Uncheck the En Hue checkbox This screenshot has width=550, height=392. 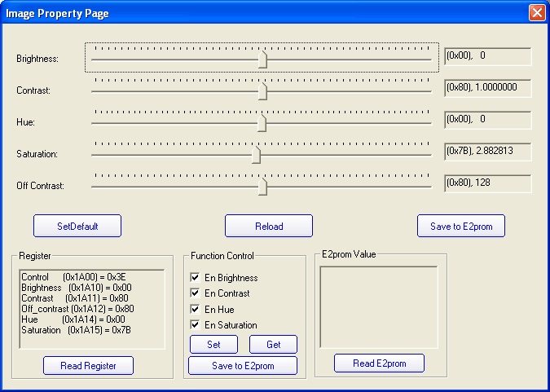point(195,310)
